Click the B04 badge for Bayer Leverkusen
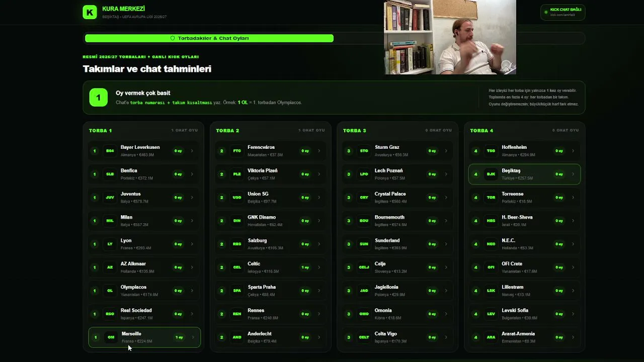Viewport: 644px width, 362px height. [110, 151]
